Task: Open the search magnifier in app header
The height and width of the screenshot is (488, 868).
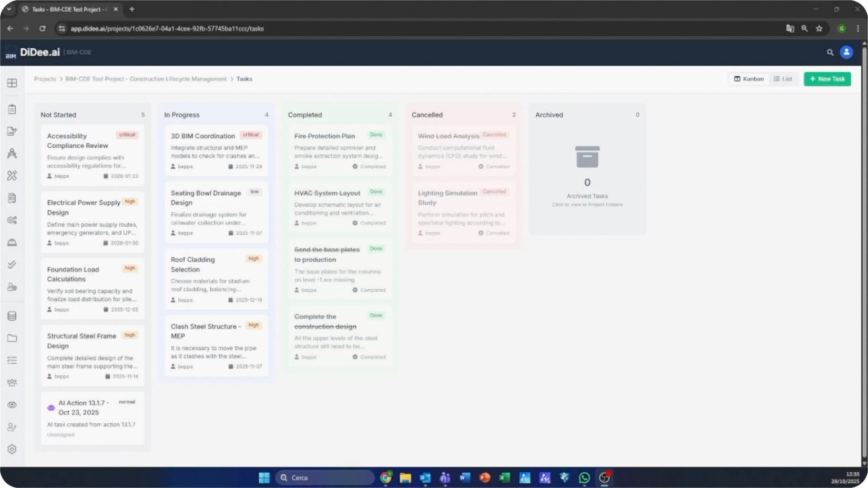Action: pos(830,53)
